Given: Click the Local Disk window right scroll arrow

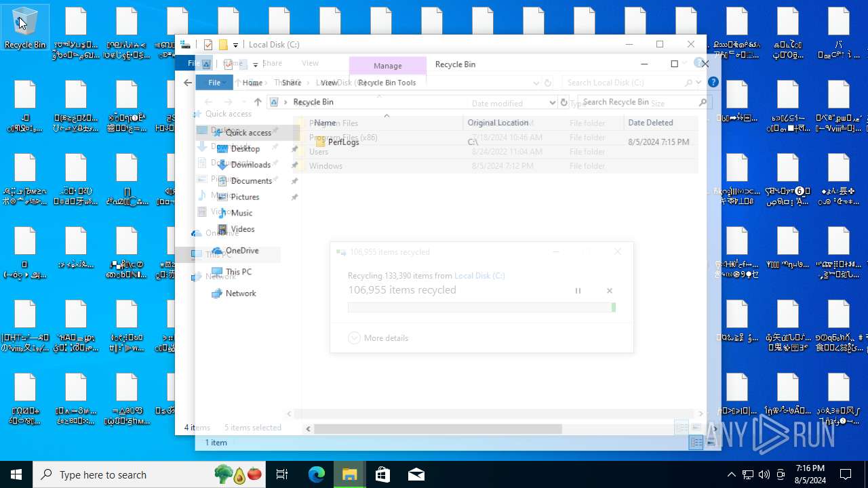Looking at the screenshot, I should (701, 413).
